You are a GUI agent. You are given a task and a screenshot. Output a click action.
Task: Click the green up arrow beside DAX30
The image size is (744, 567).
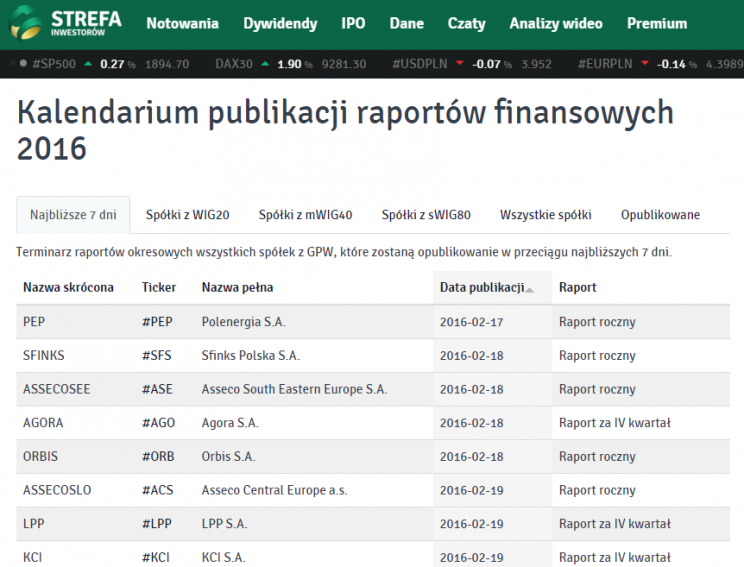tap(265, 64)
